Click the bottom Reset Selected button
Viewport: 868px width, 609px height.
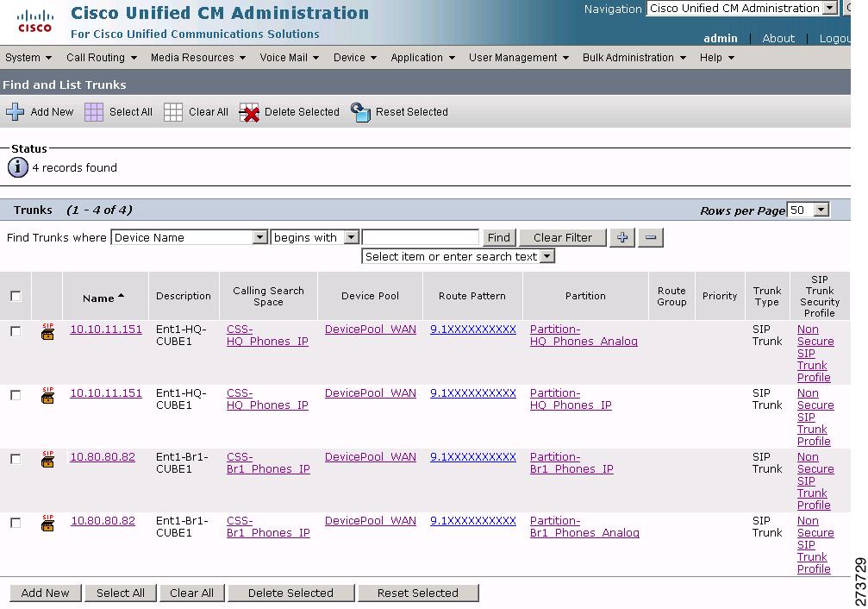click(418, 593)
